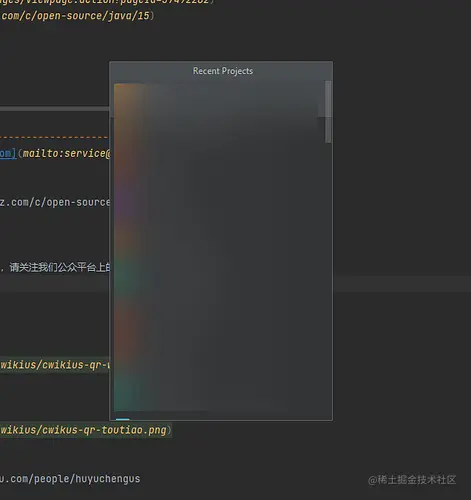Select the purple blurred project icon
Viewport: 471px width, 500px height.
pyautogui.click(x=127, y=200)
